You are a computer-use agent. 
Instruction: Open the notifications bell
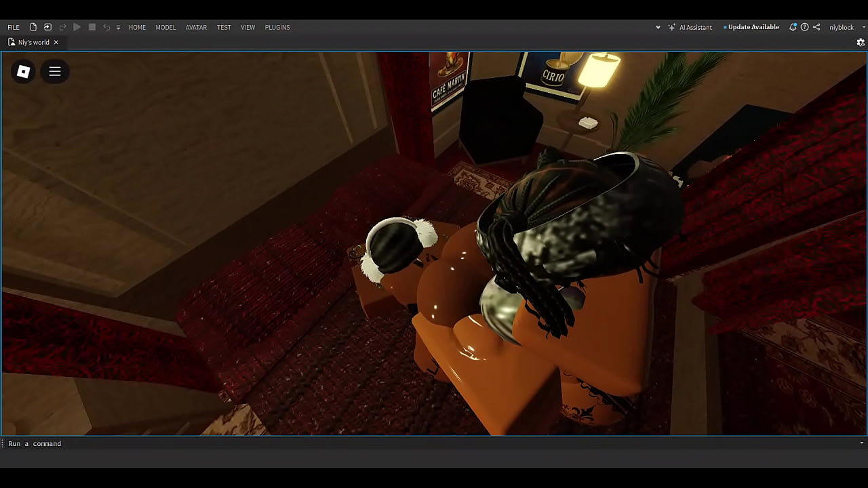pyautogui.click(x=793, y=27)
